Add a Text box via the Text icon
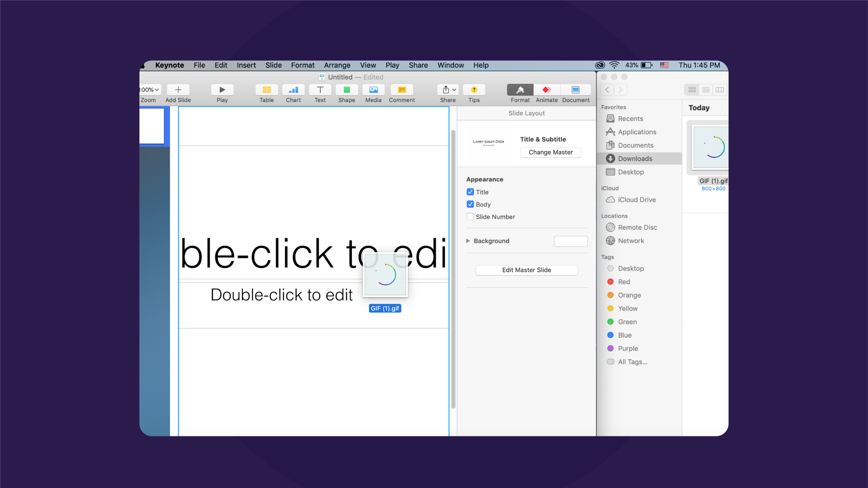The width and height of the screenshot is (868, 488). [x=320, y=90]
